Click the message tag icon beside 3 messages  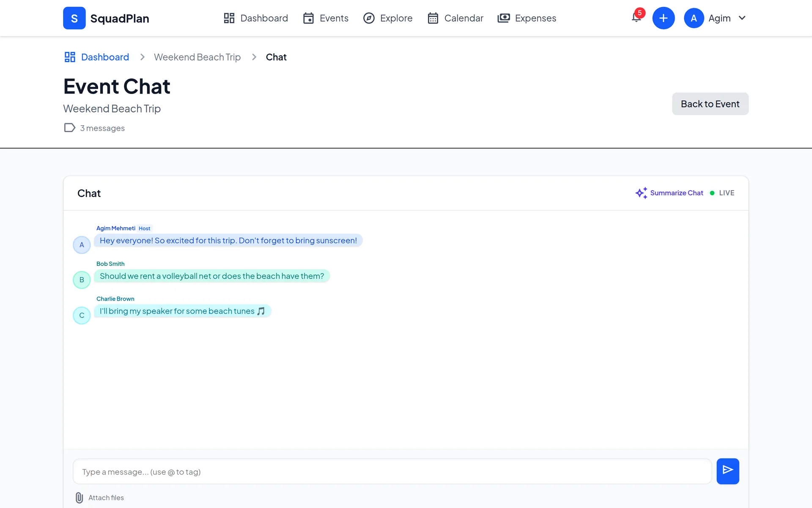click(69, 128)
